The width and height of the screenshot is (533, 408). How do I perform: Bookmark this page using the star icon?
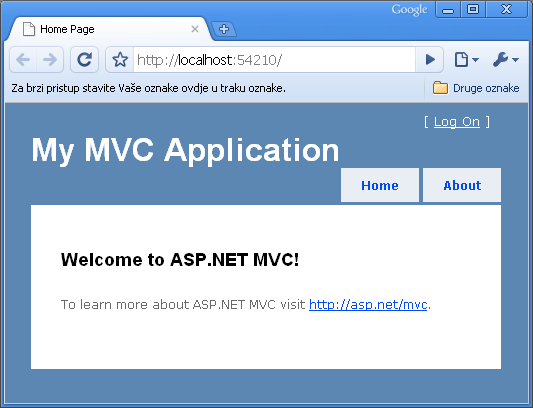120,60
